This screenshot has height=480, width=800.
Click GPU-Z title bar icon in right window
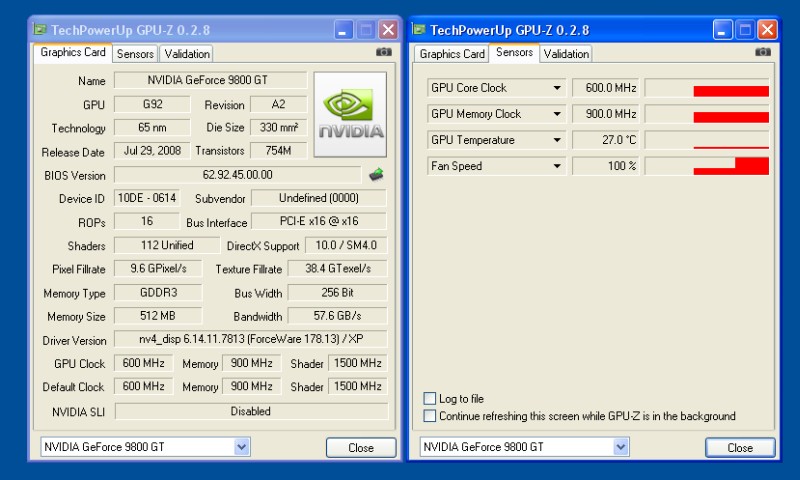(419, 30)
